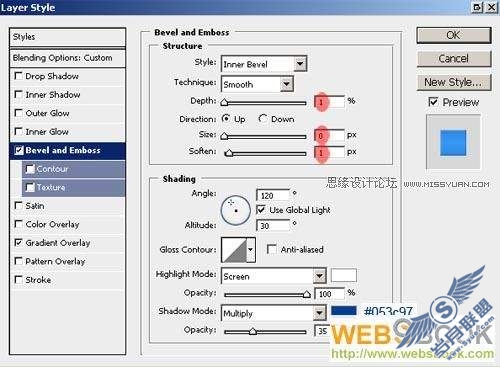Open the white highlight color swatch
The width and height of the screenshot is (500, 367).
tap(344, 275)
